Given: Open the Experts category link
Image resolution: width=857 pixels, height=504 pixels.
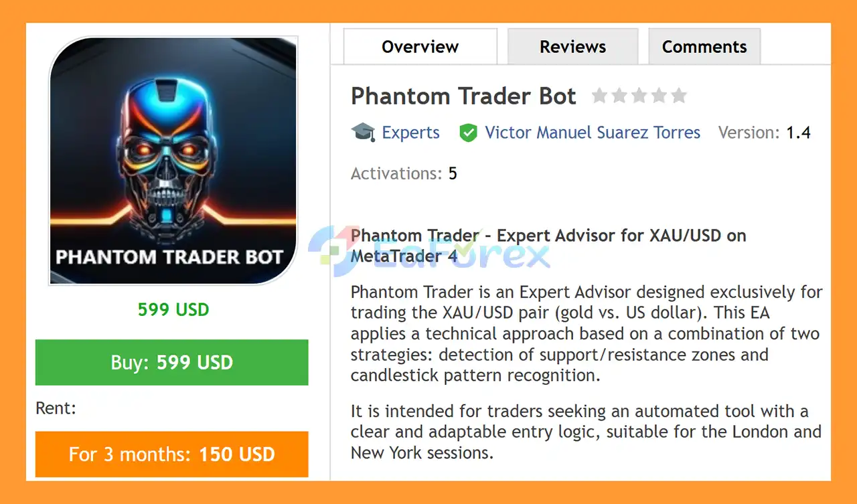Looking at the screenshot, I should pyautogui.click(x=410, y=133).
